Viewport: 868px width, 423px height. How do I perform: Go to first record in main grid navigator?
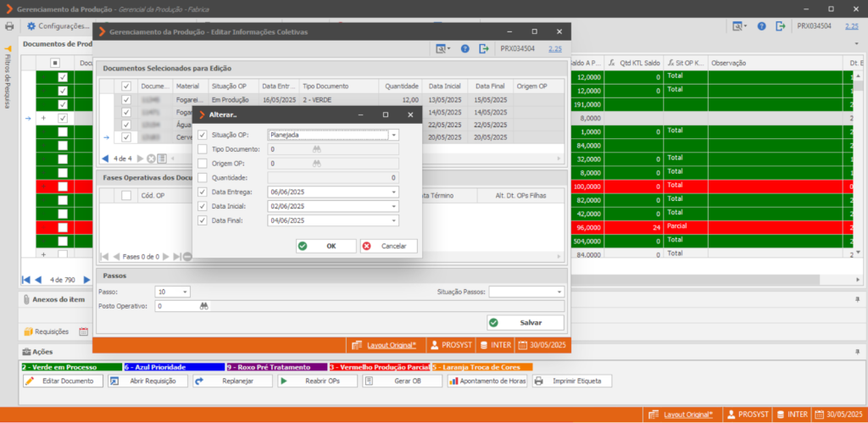(x=26, y=280)
